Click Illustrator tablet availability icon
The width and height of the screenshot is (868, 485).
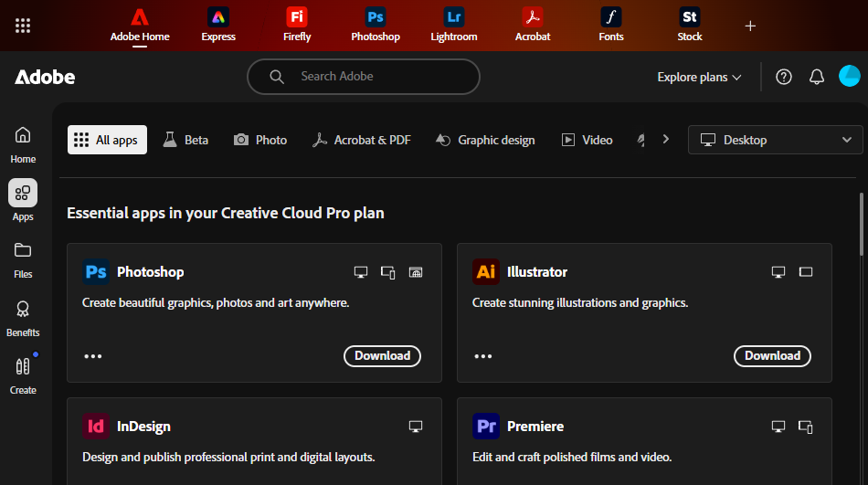coord(806,272)
